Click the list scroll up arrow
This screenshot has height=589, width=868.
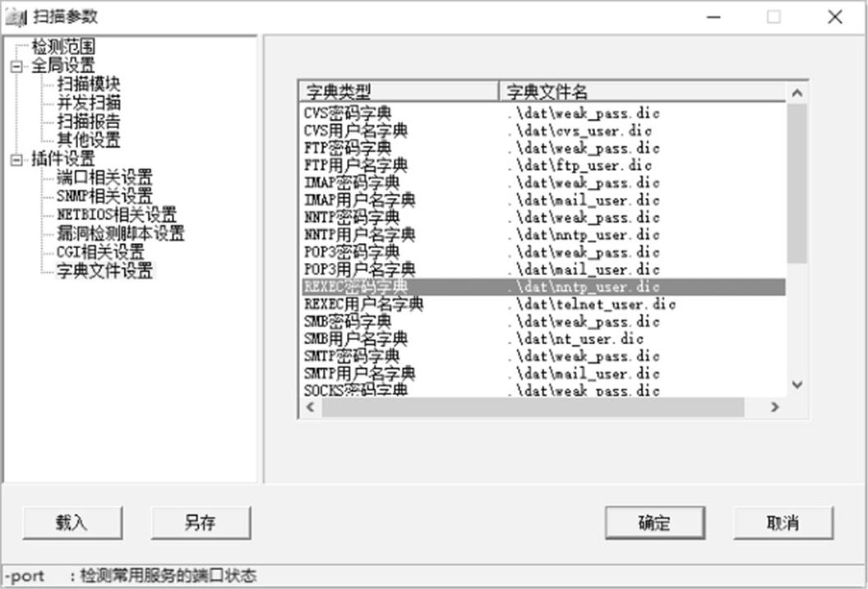pos(797,93)
